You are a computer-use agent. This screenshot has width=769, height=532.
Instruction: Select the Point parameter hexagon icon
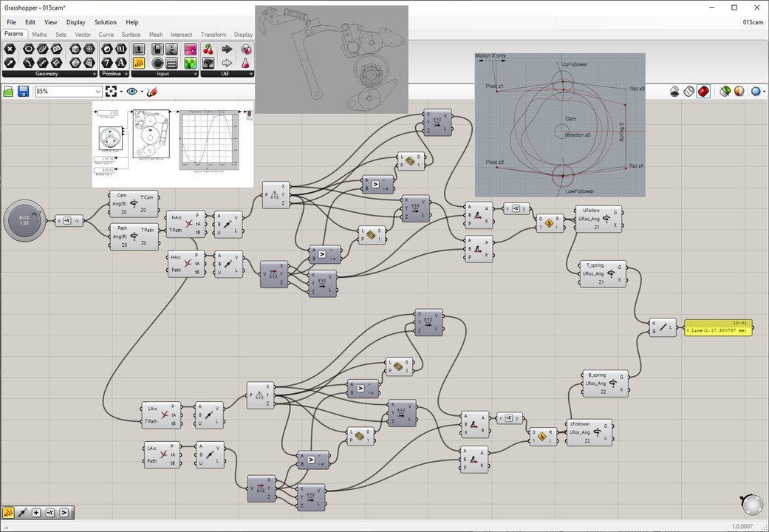pyautogui.click(x=10, y=49)
